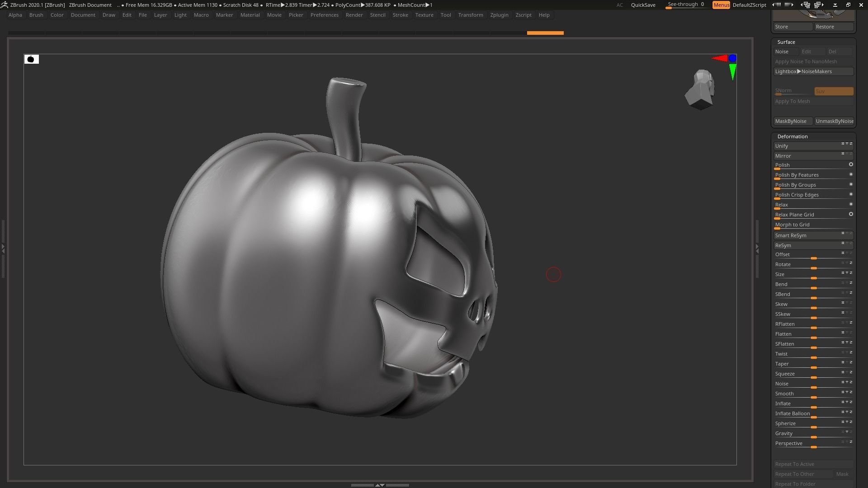Viewport: 868px width, 488px height.
Task: Click the DefaultZScript button
Action: click(749, 5)
